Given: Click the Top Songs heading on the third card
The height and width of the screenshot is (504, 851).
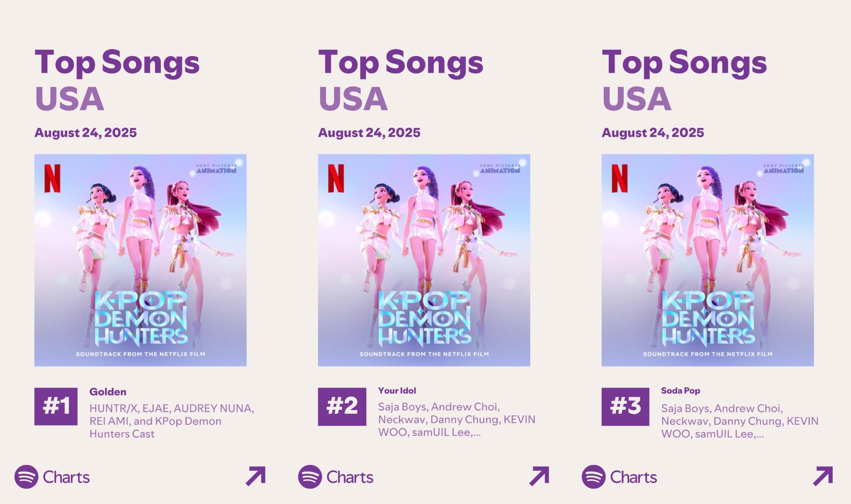Looking at the screenshot, I should (x=684, y=63).
